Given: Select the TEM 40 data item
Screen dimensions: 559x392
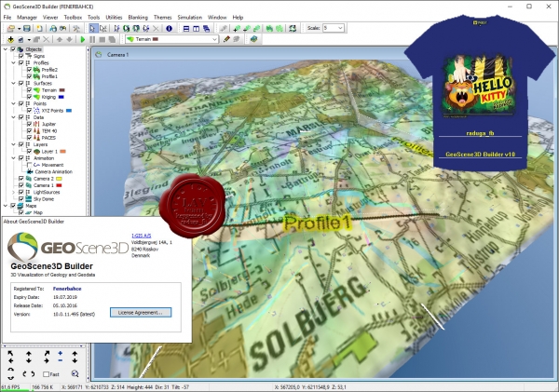Looking at the screenshot, I should 49,130.
